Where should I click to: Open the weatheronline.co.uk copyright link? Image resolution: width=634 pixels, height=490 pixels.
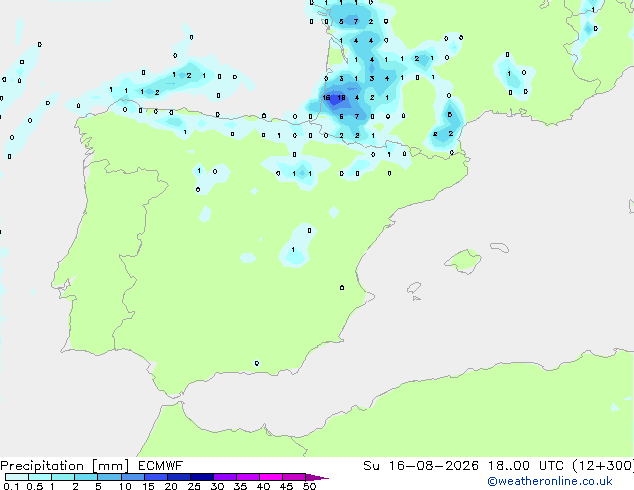point(550,481)
